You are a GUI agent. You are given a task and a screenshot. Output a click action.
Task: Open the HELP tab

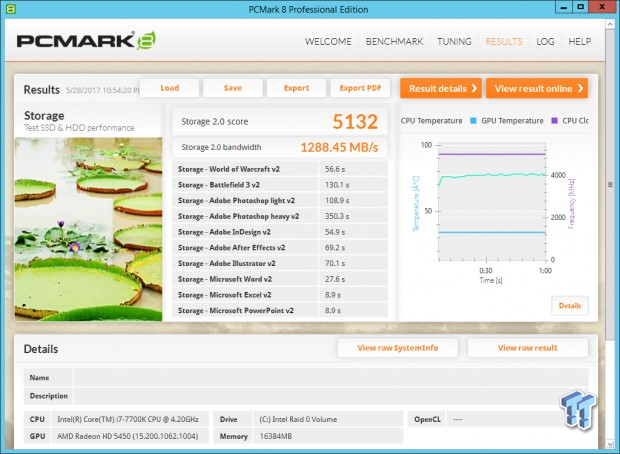[579, 42]
